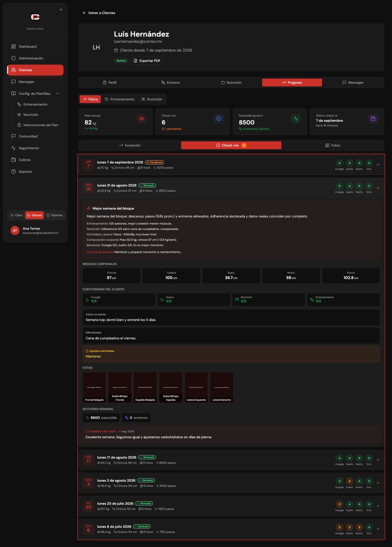
Task: Select the Nutrición progress sub-view
Action: [x=152, y=99]
